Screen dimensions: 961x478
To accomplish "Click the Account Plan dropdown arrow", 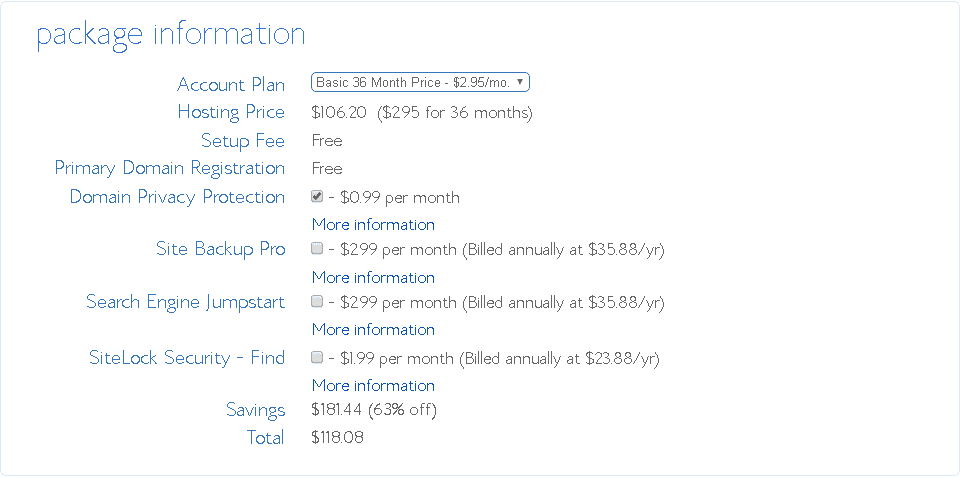I will pos(520,82).
